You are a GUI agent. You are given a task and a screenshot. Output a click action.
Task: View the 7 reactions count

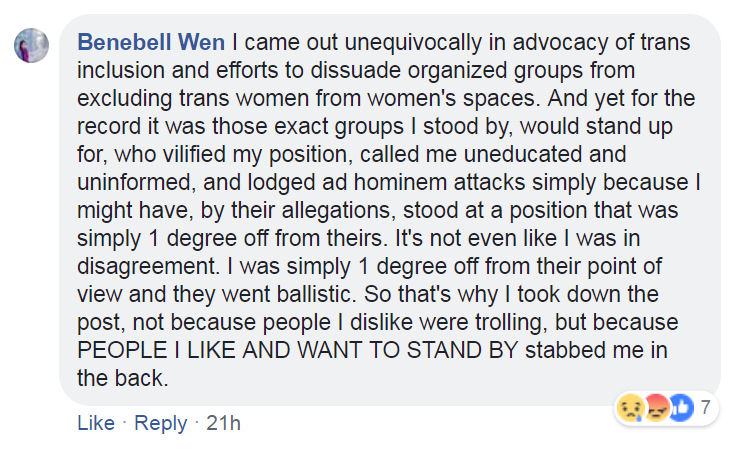704,408
